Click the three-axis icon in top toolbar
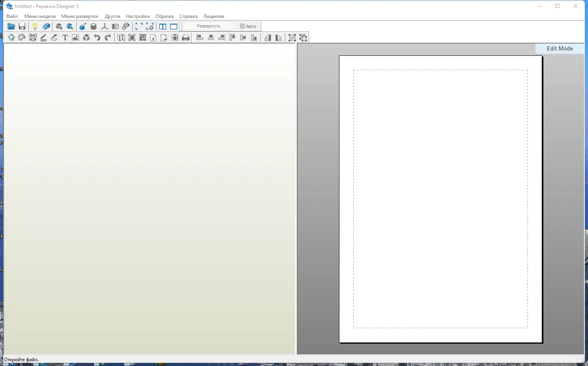Image resolution: width=588 pixels, height=366 pixels. 104,26
